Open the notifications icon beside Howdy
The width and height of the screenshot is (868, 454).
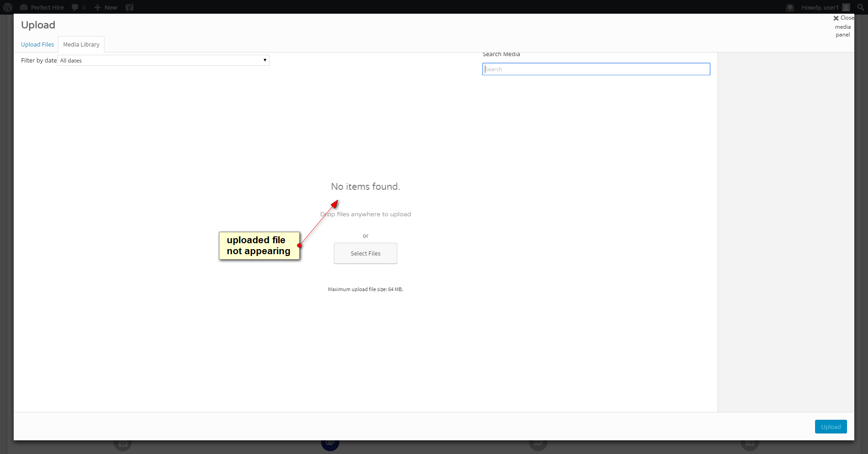[790, 7]
